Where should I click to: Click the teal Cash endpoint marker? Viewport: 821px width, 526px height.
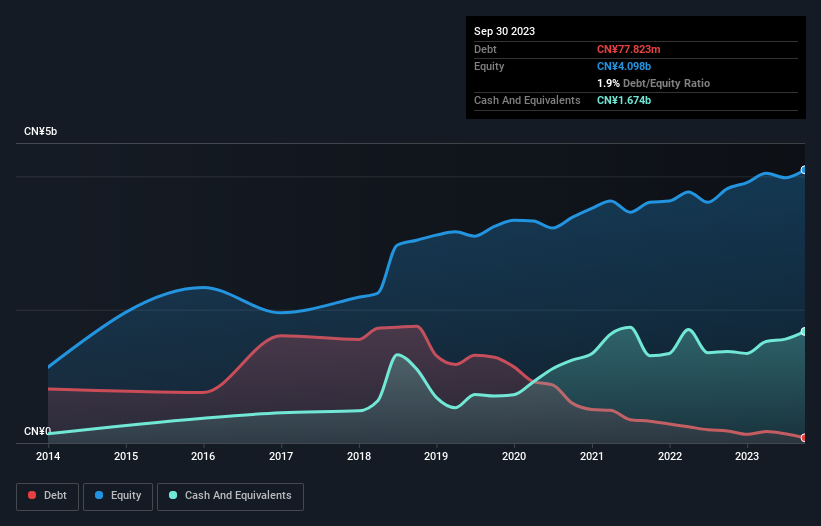804,331
